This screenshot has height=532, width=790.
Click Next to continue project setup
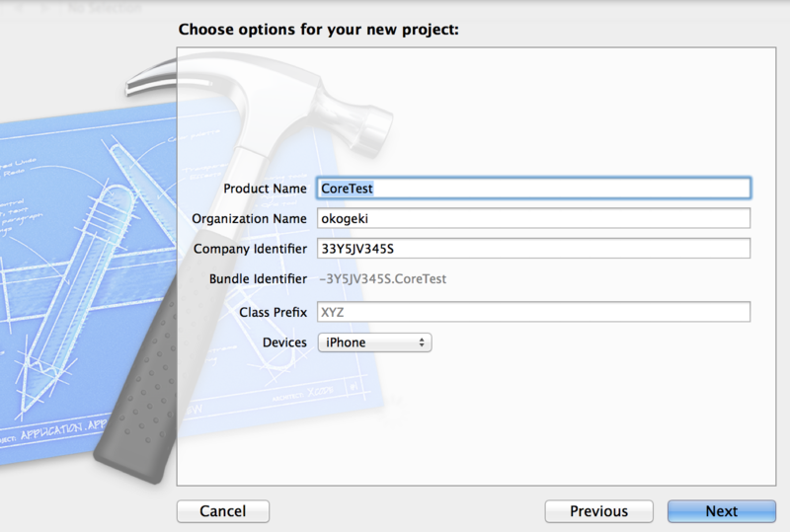(x=721, y=511)
